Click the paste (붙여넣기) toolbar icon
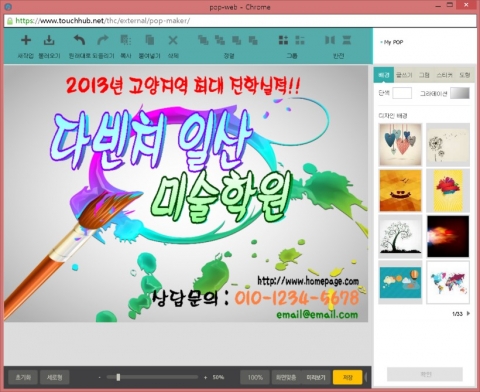Viewport: 480px width, 392px height. (149, 40)
